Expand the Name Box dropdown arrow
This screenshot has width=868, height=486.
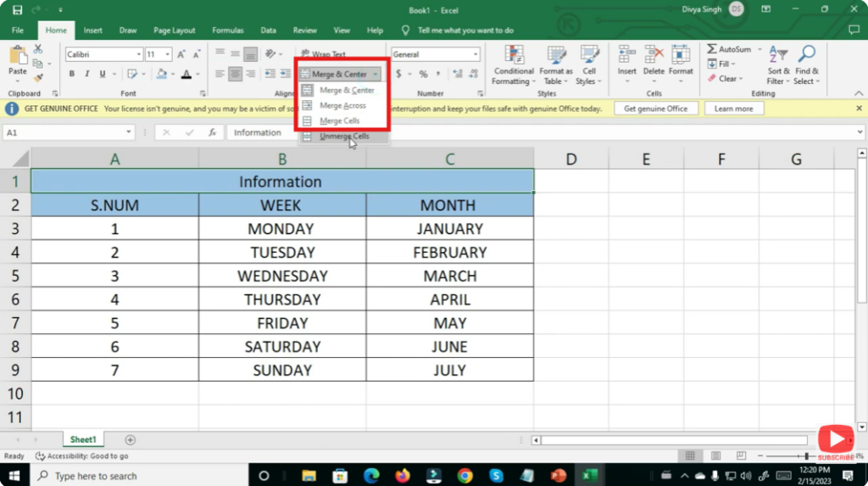pos(129,133)
